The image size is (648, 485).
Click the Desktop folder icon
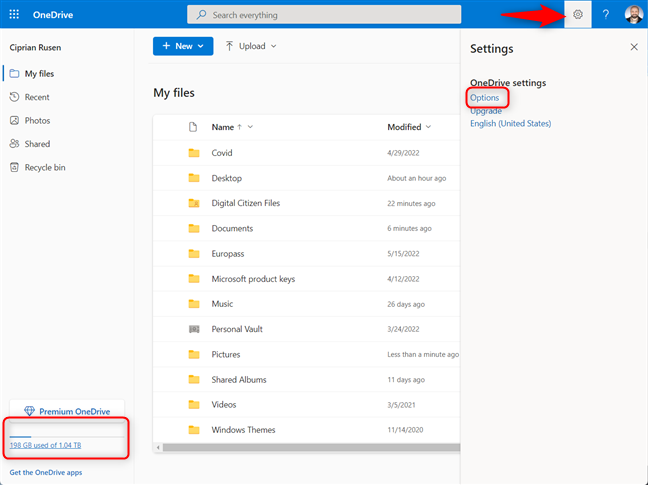coord(194,178)
